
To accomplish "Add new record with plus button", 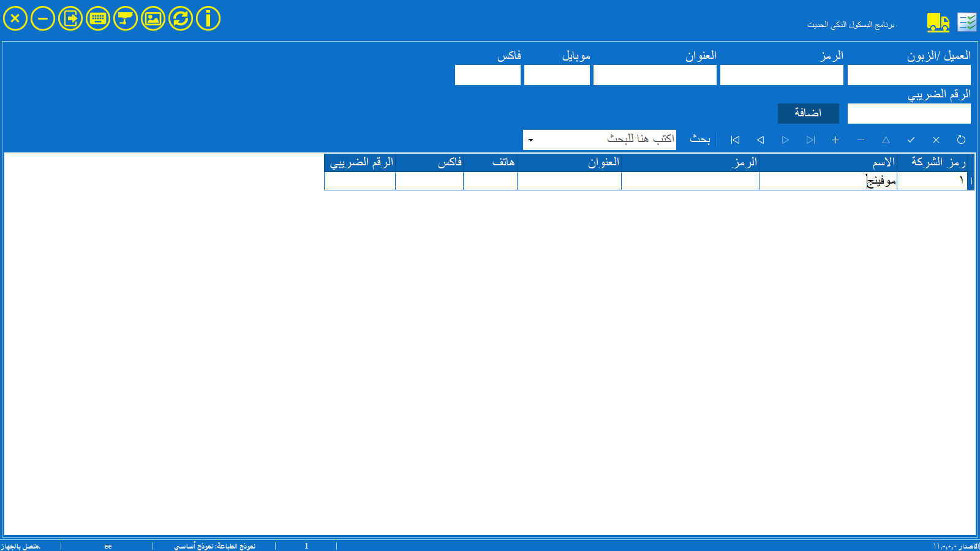I will point(835,140).
